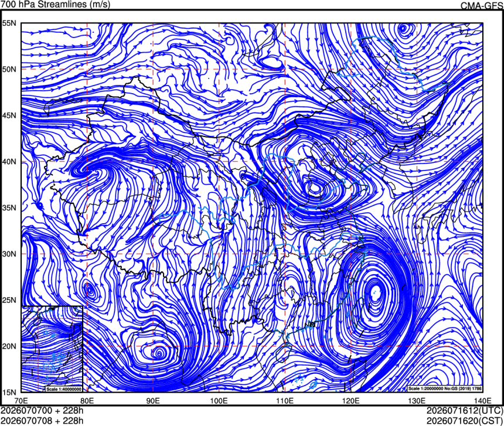The height and width of the screenshot is (426, 504).
Task: Click the 700 hPa Streamlines title
Action: point(55,4)
